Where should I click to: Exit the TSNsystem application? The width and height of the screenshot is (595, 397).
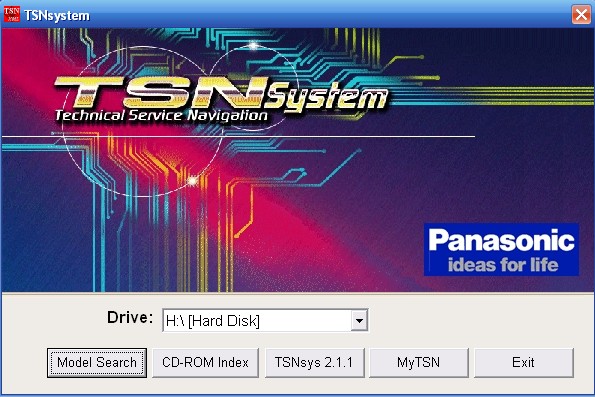click(x=523, y=362)
